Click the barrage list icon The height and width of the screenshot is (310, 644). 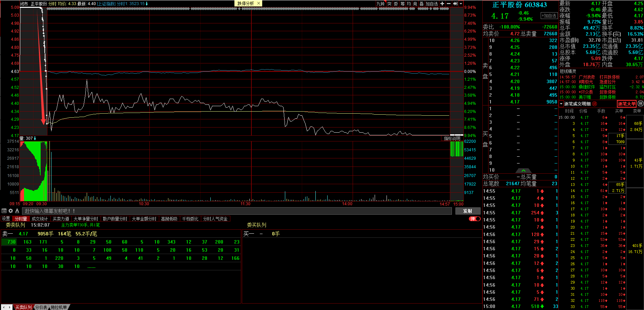(4, 211)
